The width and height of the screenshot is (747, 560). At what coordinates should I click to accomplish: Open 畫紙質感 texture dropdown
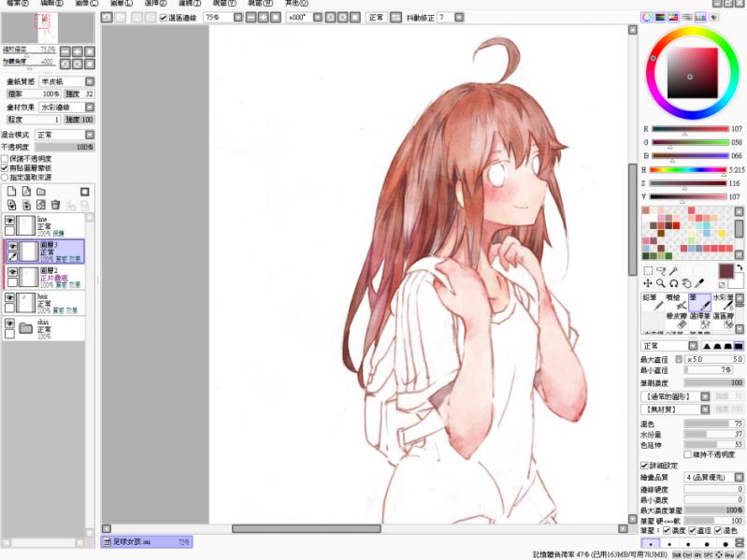(x=90, y=81)
